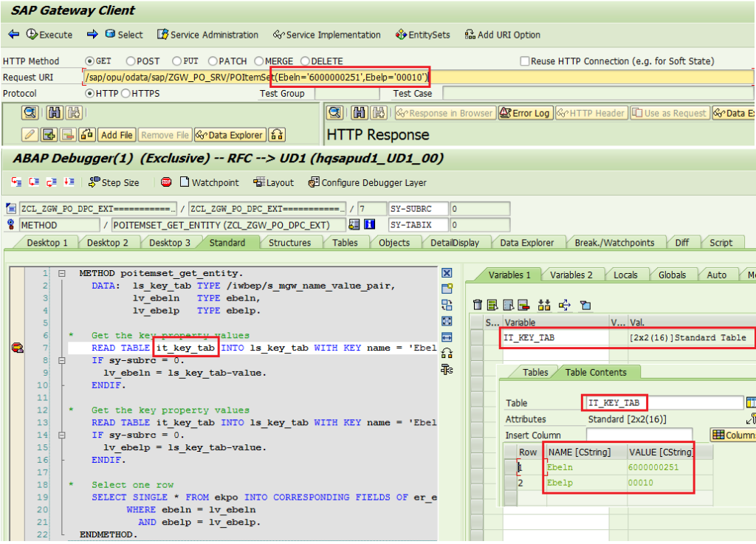This screenshot has height=544, width=756.
Task: Click the single step icon in debugger
Action: click(16, 182)
